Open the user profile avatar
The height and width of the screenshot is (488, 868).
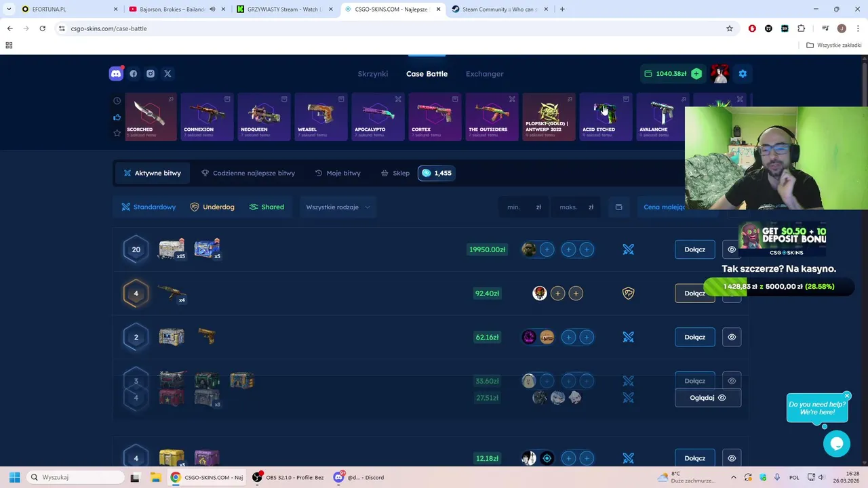[719, 73]
